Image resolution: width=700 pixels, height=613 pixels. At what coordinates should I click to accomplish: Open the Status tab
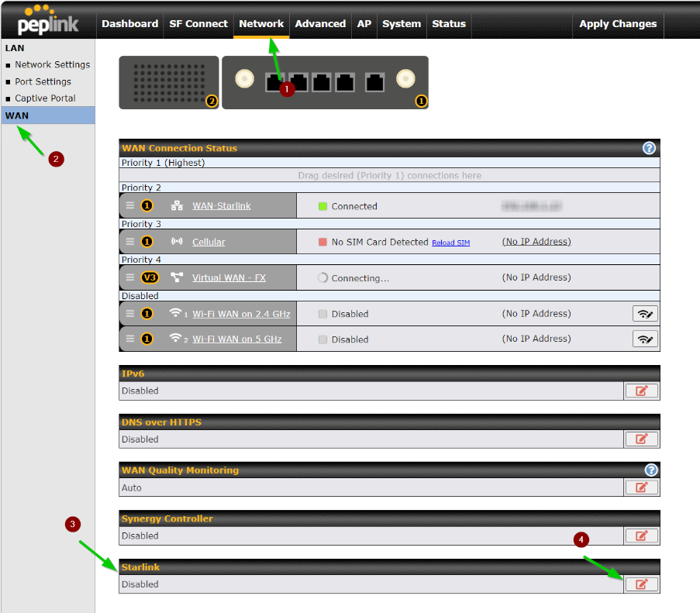[449, 24]
